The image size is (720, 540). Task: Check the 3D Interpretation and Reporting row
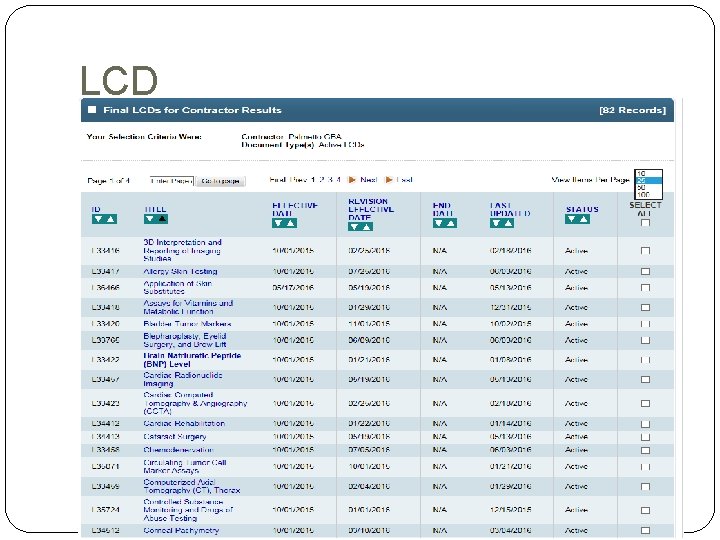click(x=645, y=251)
